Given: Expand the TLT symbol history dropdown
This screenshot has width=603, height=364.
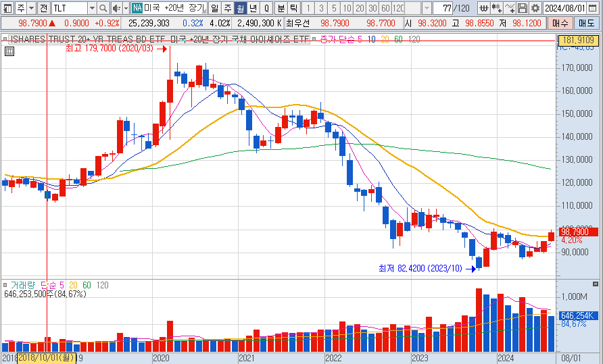Looking at the screenshot, I should (93, 8).
